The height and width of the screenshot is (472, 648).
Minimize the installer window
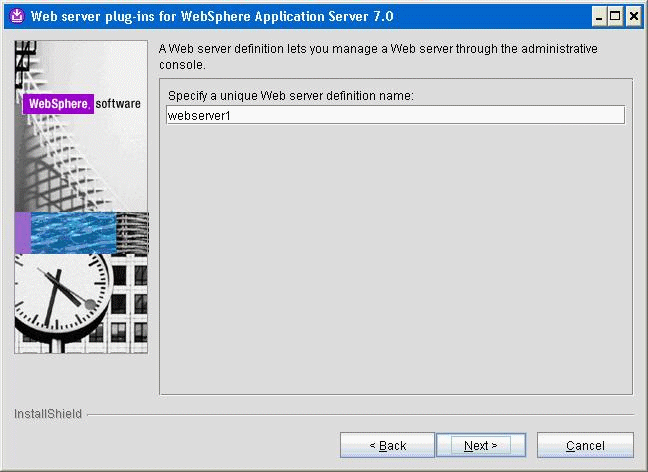click(598, 17)
